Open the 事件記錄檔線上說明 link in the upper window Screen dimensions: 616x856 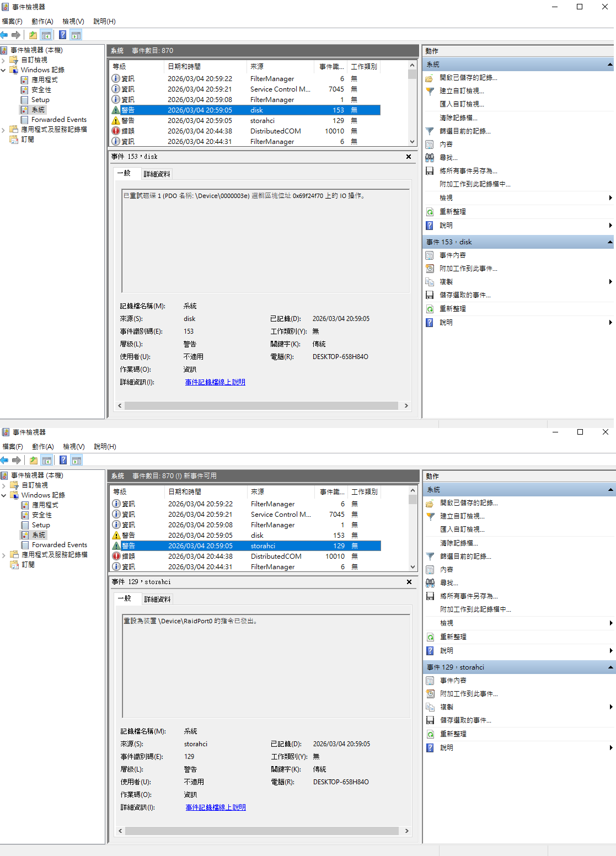pyautogui.click(x=215, y=382)
